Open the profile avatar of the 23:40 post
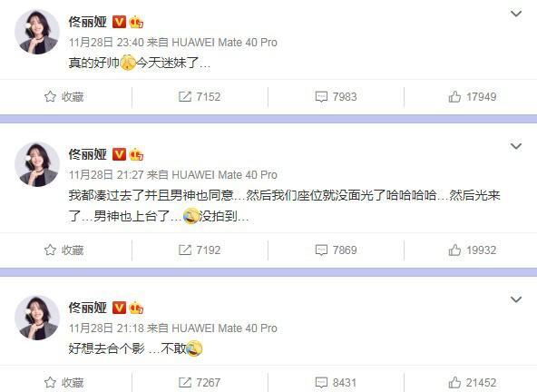This screenshot has height=392, width=537. pyautogui.click(x=37, y=32)
